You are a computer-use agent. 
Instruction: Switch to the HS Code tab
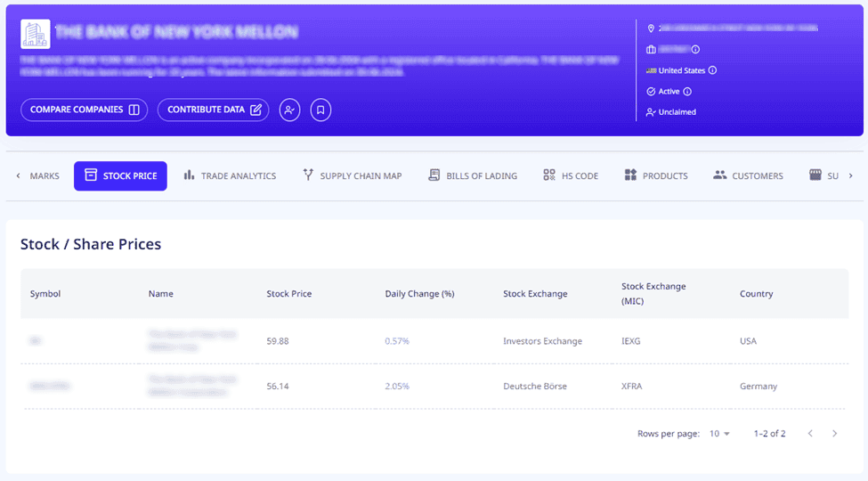point(571,175)
